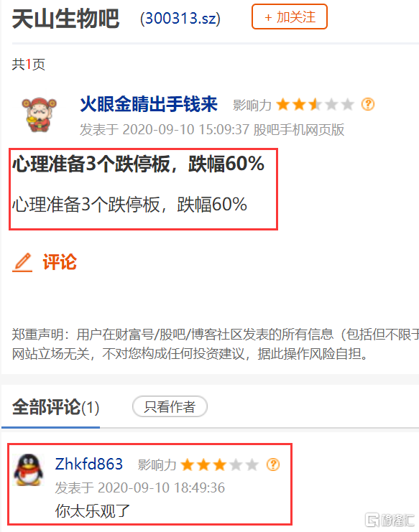419x532 pixels.
Task: Click the pencil icon next to 评论
Action: click(22, 262)
